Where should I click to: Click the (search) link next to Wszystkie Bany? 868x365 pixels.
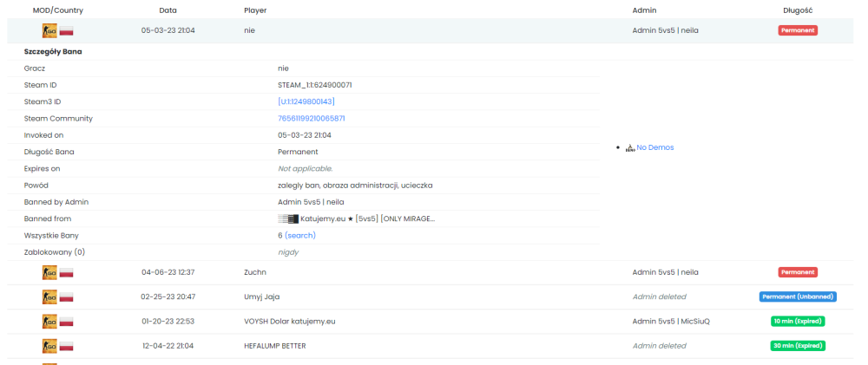(300, 236)
